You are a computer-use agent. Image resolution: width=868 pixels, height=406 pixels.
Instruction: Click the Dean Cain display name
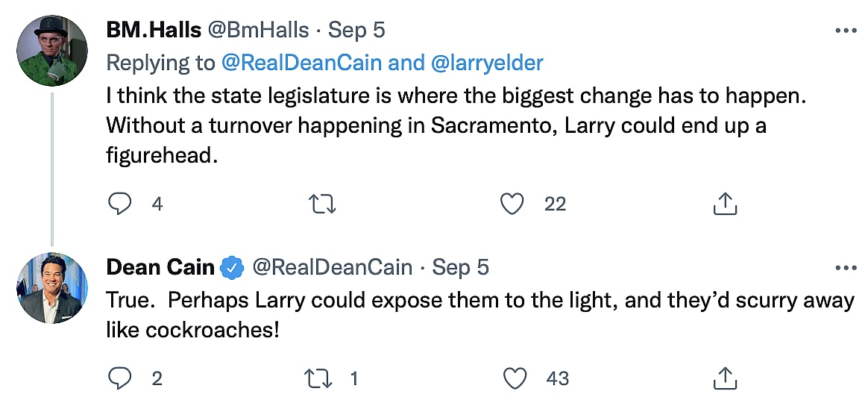160,266
